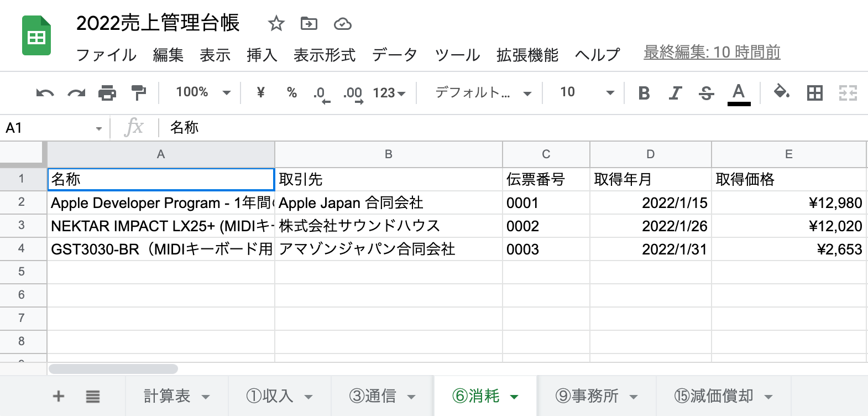
Task: Star the 2022売上管理台帳 document
Action: coord(276,24)
